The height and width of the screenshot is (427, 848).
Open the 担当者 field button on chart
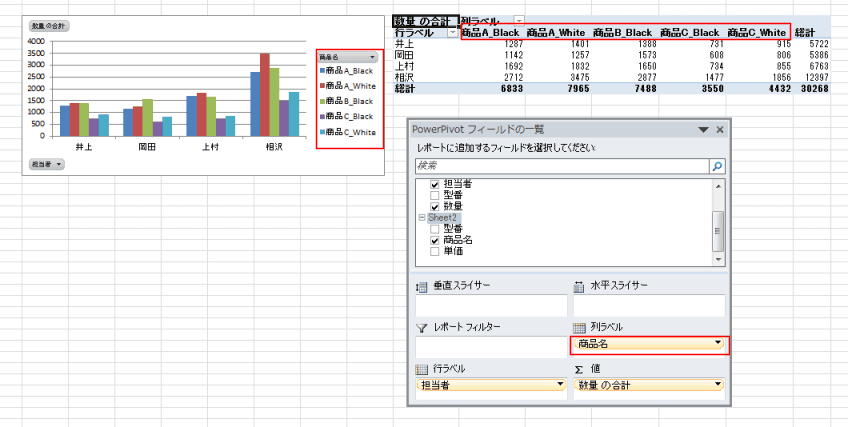46,164
